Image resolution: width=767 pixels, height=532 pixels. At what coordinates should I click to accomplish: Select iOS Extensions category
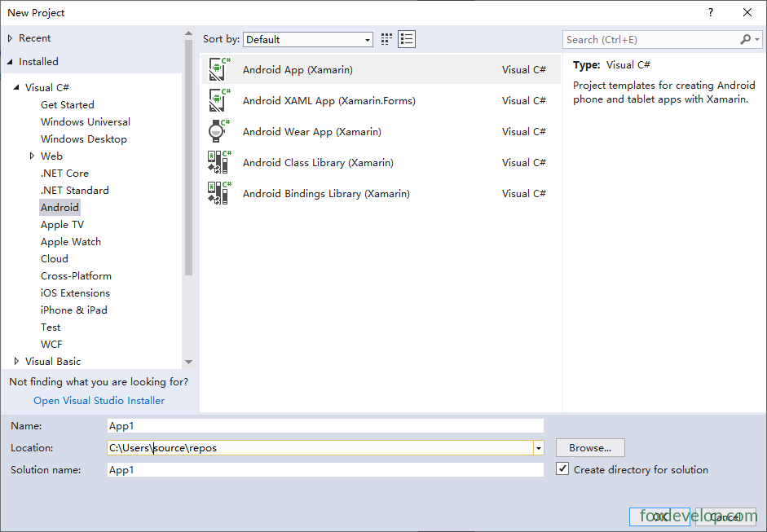click(75, 293)
